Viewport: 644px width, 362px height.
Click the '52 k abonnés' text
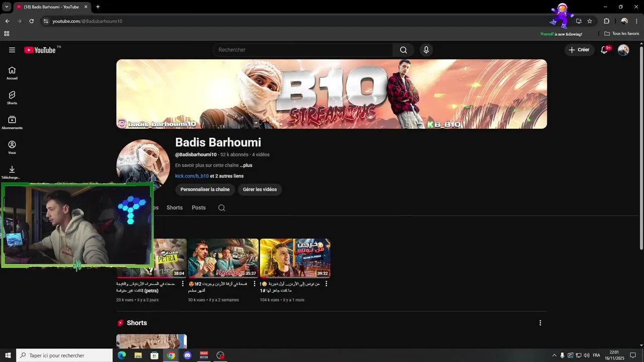[234, 155]
